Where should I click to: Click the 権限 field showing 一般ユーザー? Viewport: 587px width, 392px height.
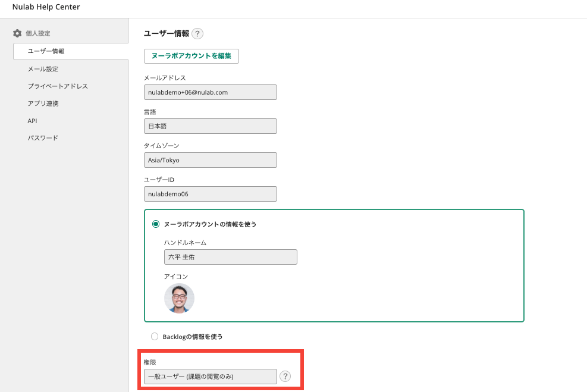click(x=211, y=377)
